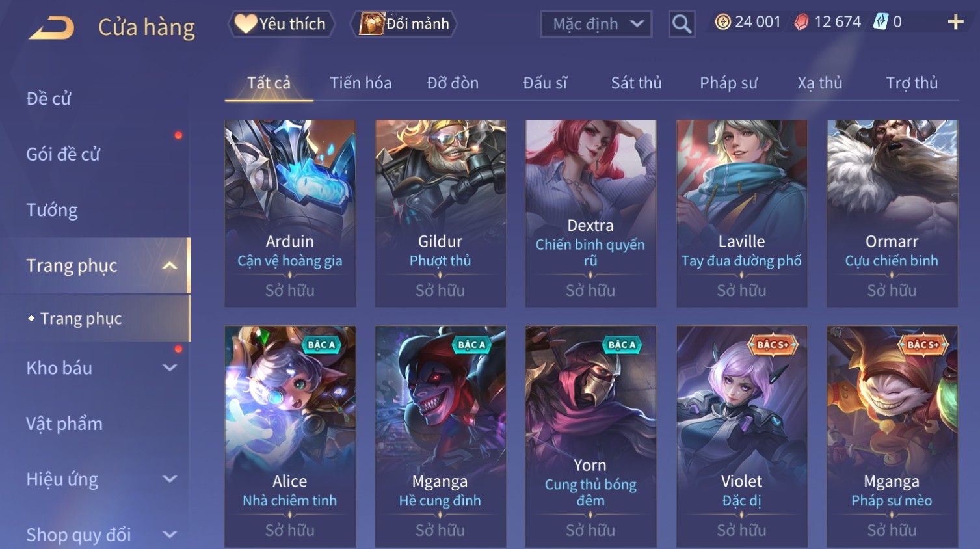Viewport: 980px width, 549px height.
Task: Open Yêu thích favorites heart button
Action: [281, 24]
